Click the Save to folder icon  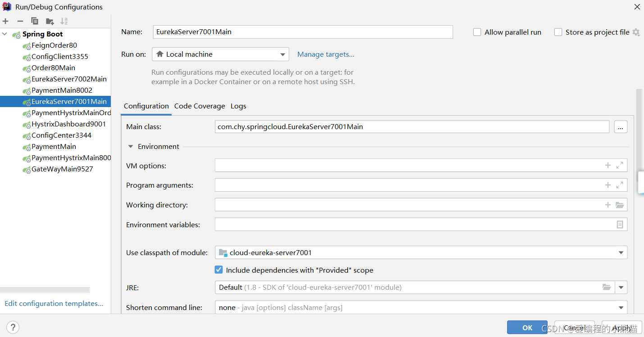click(x=50, y=21)
